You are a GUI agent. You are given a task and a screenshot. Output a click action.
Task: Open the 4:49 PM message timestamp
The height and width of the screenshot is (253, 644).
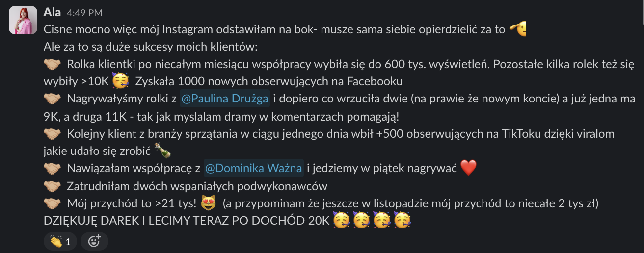[84, 13]
